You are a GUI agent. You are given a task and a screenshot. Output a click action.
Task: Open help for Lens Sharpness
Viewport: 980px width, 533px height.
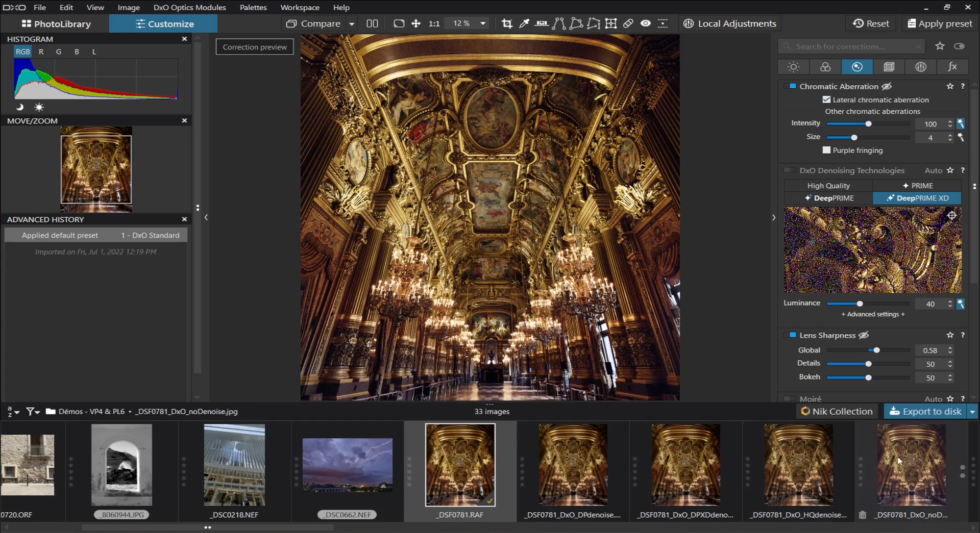coord(963,335)
